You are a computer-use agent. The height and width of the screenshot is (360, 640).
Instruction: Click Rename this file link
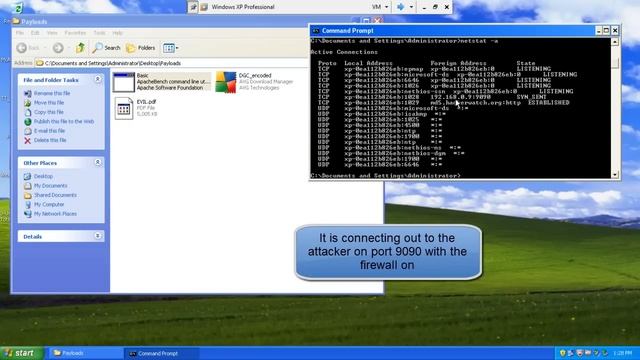click(x=52, y=93)
